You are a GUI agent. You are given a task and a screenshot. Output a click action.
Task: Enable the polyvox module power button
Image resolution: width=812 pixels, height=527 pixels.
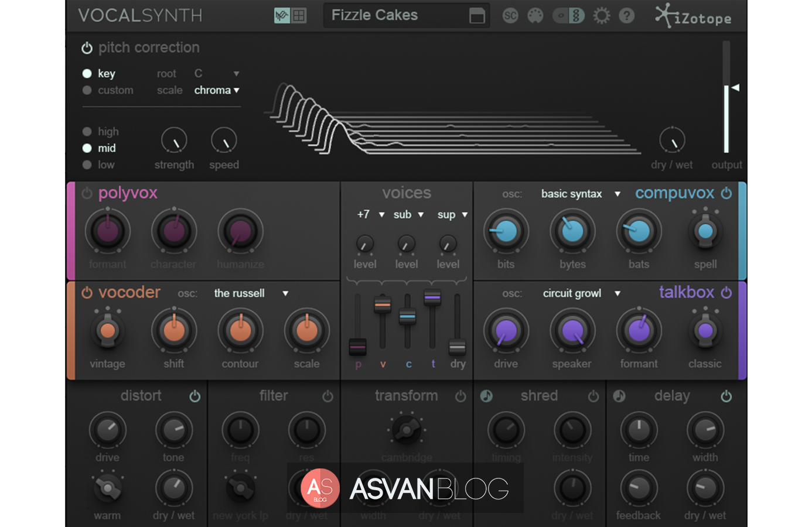coord(87,193)
